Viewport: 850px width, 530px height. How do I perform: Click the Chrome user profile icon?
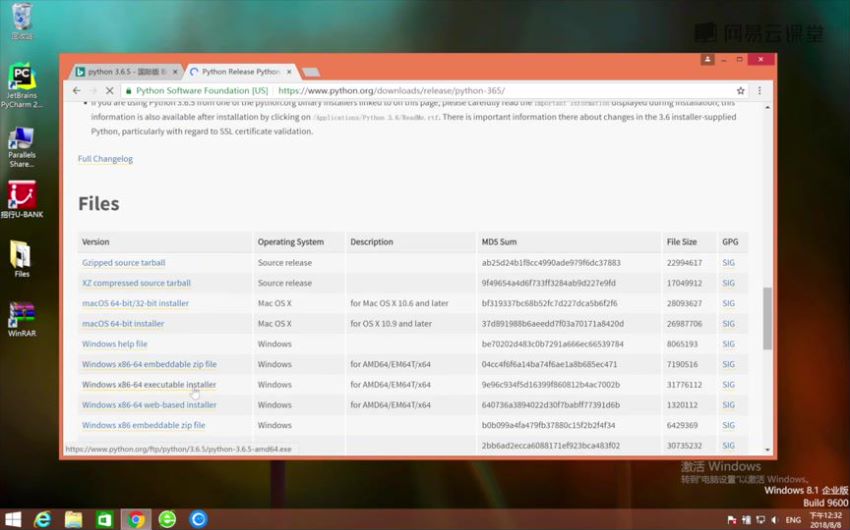(707, 59)
